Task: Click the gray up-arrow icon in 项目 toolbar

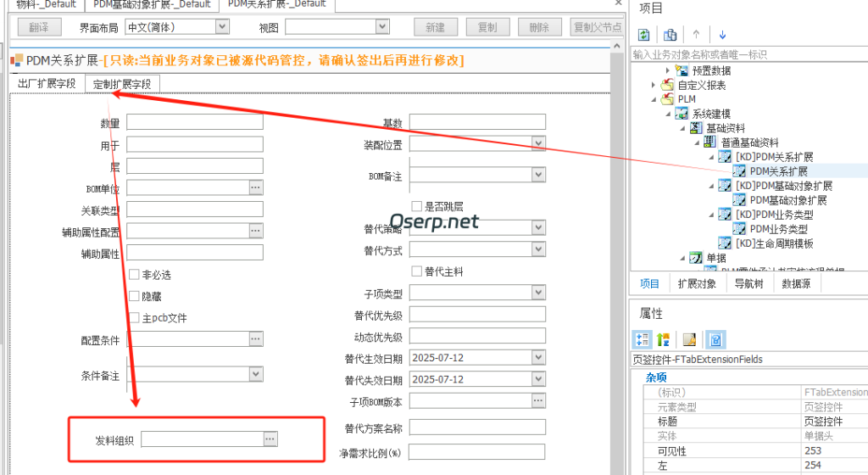Action: 696,34
